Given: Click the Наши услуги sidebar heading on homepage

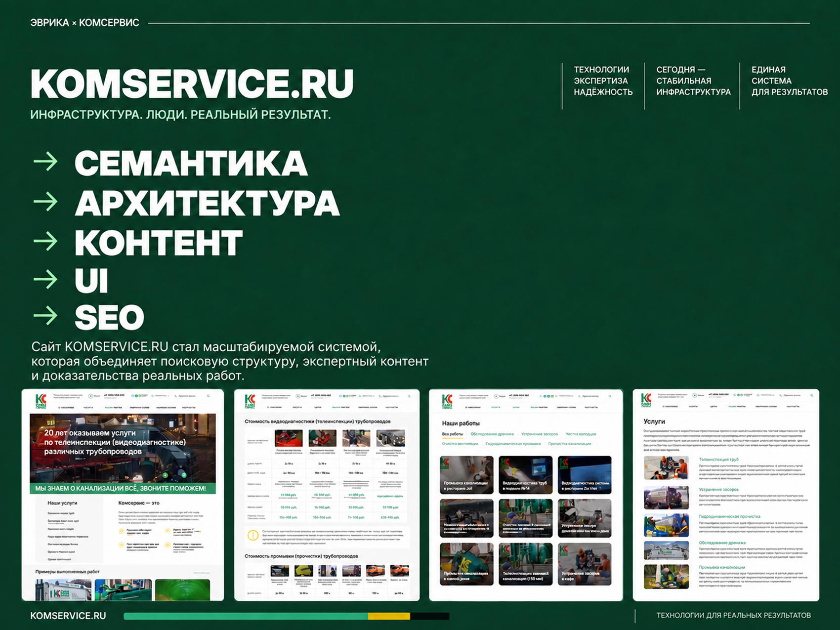Looking at the screenshot, I should [x=62, y=503].
